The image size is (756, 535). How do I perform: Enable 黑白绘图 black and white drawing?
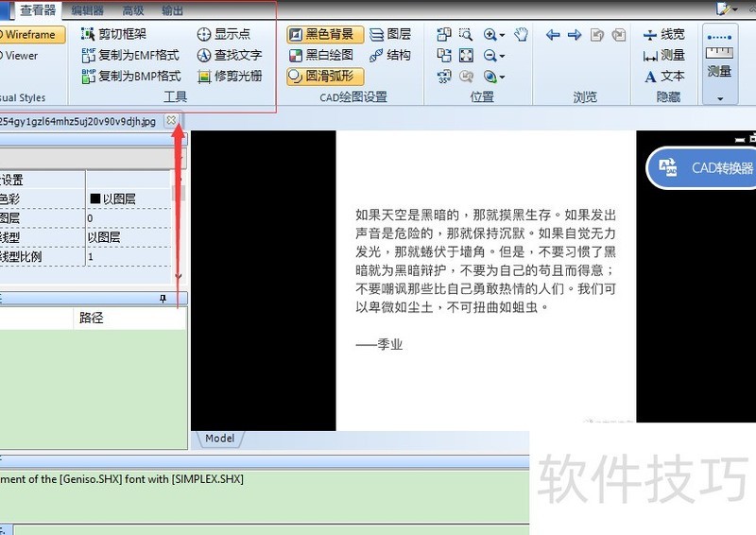click(321, 55)
